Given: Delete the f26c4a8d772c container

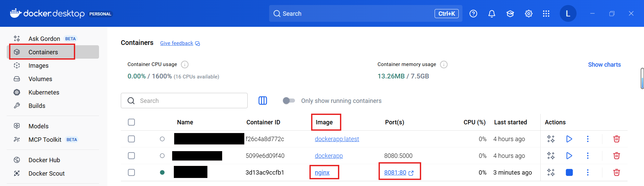Looking at the screenshot, I should (x=616, y=139).
